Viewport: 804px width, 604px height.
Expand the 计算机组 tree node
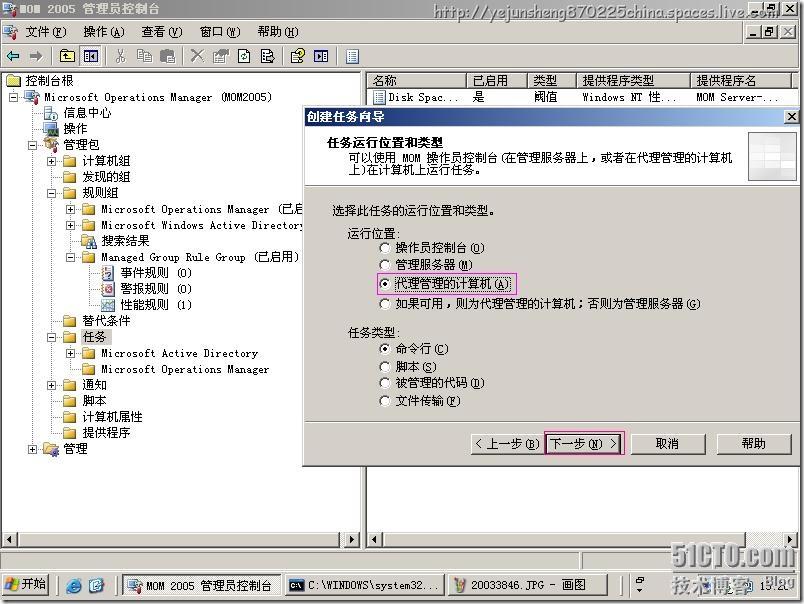tap(51, 161)
